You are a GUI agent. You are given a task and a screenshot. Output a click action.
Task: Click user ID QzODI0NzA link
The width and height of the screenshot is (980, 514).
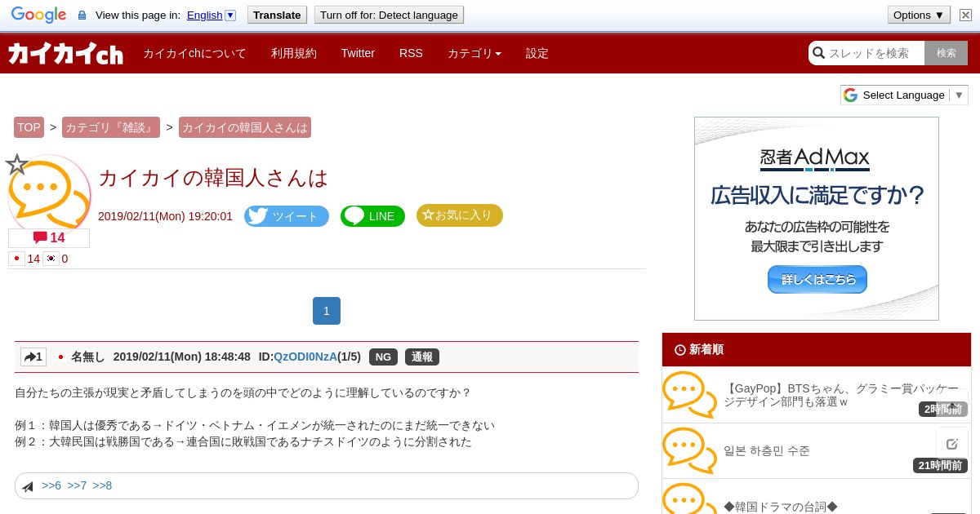pos(305,357)
